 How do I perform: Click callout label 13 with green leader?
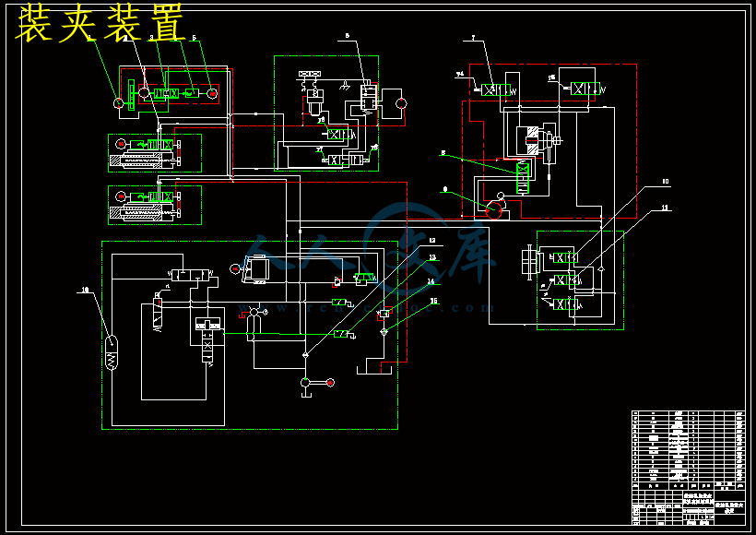(x=432, y=257)
